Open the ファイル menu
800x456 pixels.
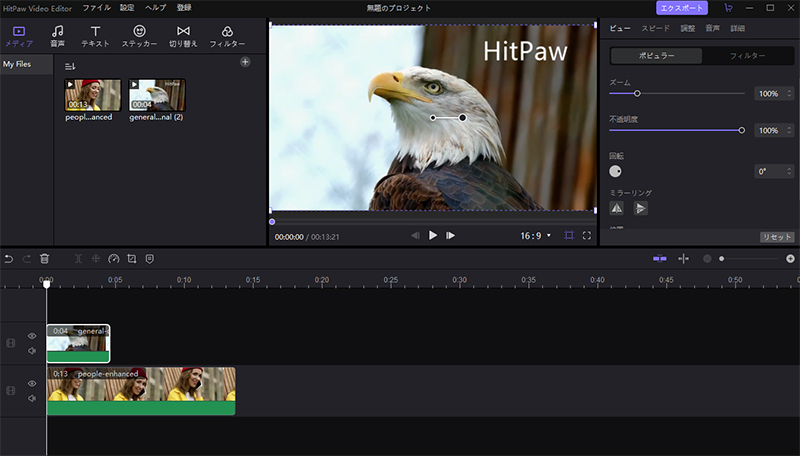pos(96,8)
